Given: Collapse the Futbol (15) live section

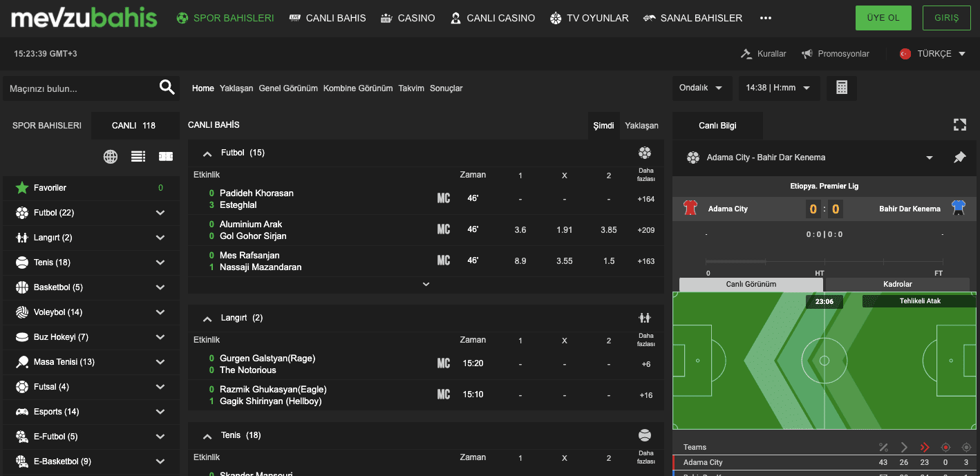Looking at the screenshot, I should click(207, 153).
